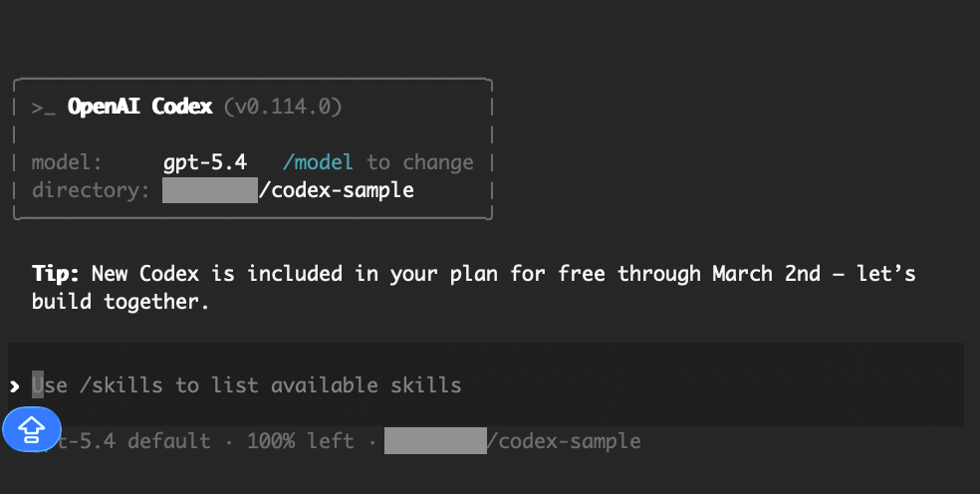The width and height of the screenshot is (980, 494).
Task: Click the /model command in the header box
Action: [318, 161]
